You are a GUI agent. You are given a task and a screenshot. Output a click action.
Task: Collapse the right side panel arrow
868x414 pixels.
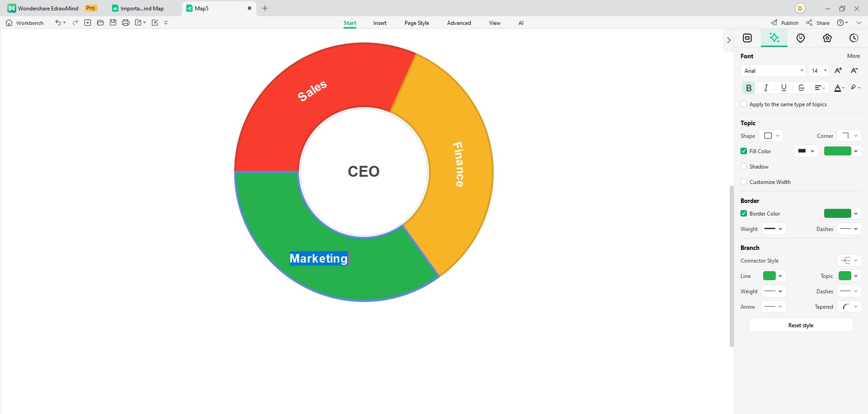[729, 40]
